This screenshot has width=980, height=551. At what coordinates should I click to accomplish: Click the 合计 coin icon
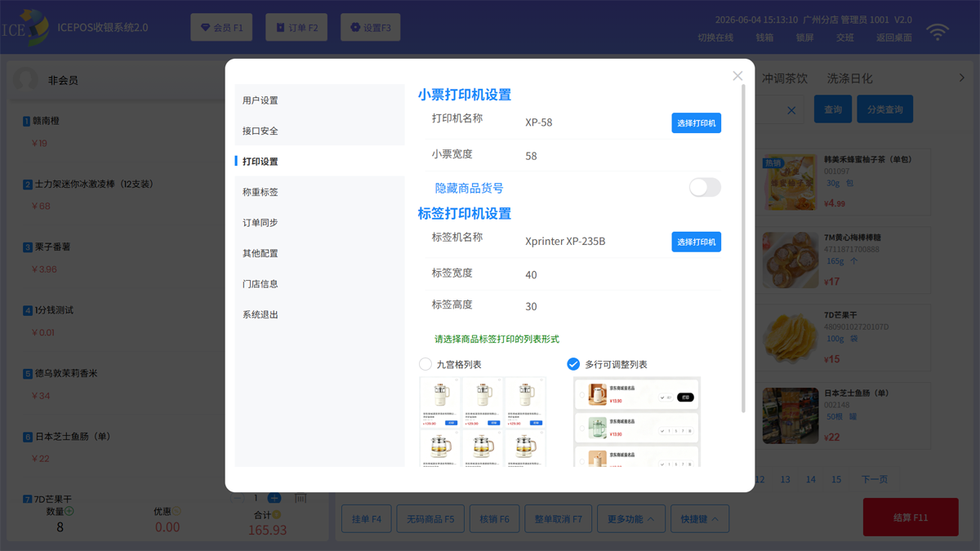[x=277, y=515]
